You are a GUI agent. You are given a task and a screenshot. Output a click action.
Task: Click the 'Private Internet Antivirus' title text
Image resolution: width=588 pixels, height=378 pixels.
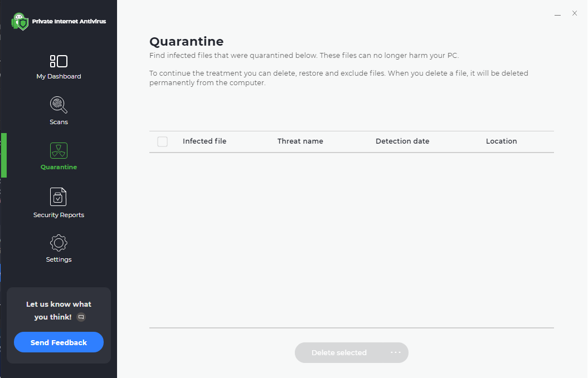point(69,22)
